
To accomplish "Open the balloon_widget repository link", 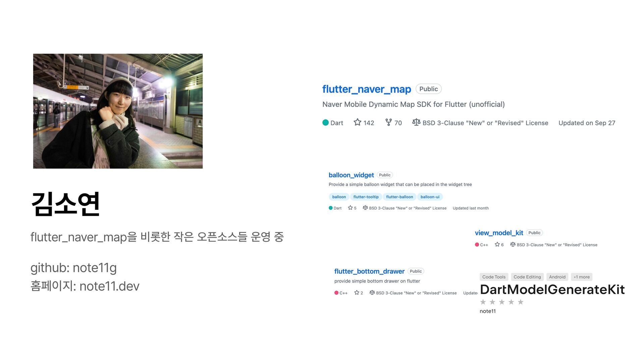I will coord(351,175).
